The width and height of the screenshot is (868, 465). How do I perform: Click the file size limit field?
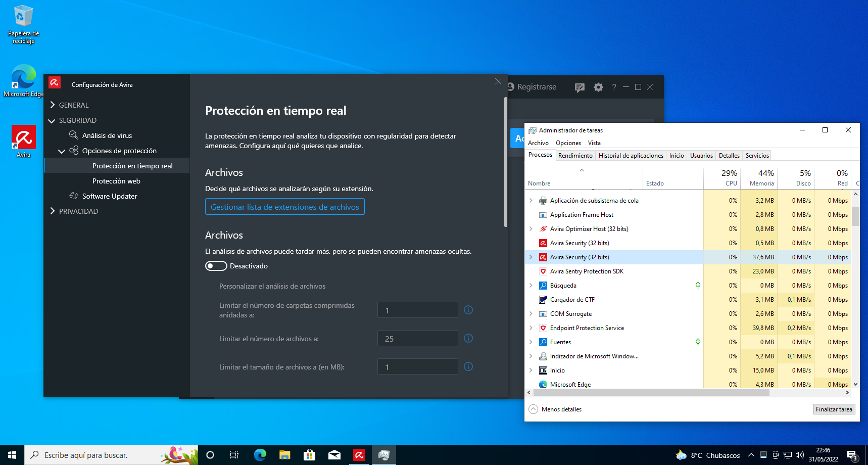tap(418, 366)
